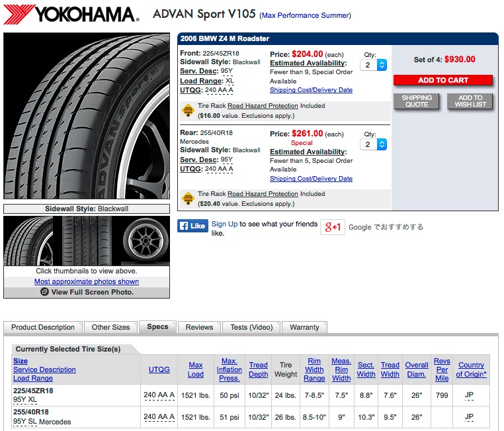Open the Warranty tab
This screenshot has width=504, height=431.
pyautogui.click(x=304, y=327)
